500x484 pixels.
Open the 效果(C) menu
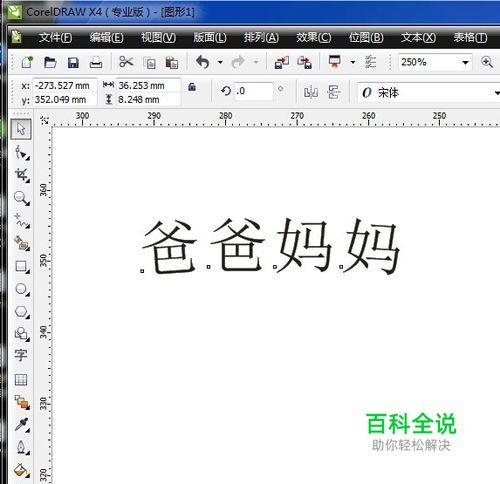click(314, 37)
